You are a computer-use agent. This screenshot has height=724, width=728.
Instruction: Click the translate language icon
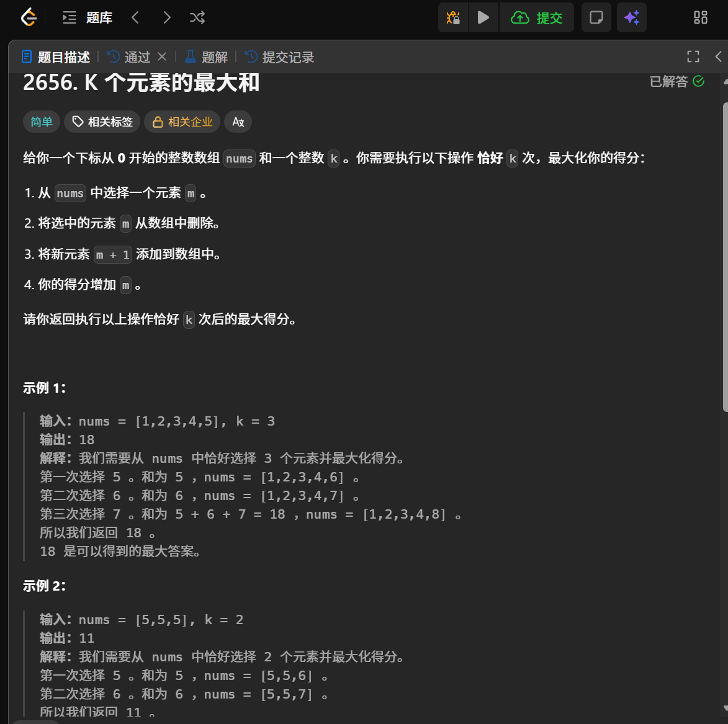tap(238, 122)
